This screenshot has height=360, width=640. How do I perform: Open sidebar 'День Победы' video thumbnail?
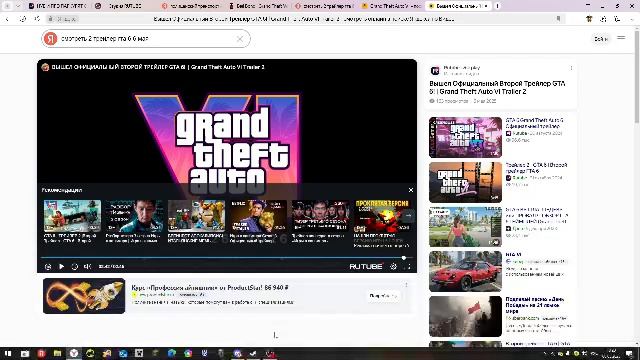465,316
